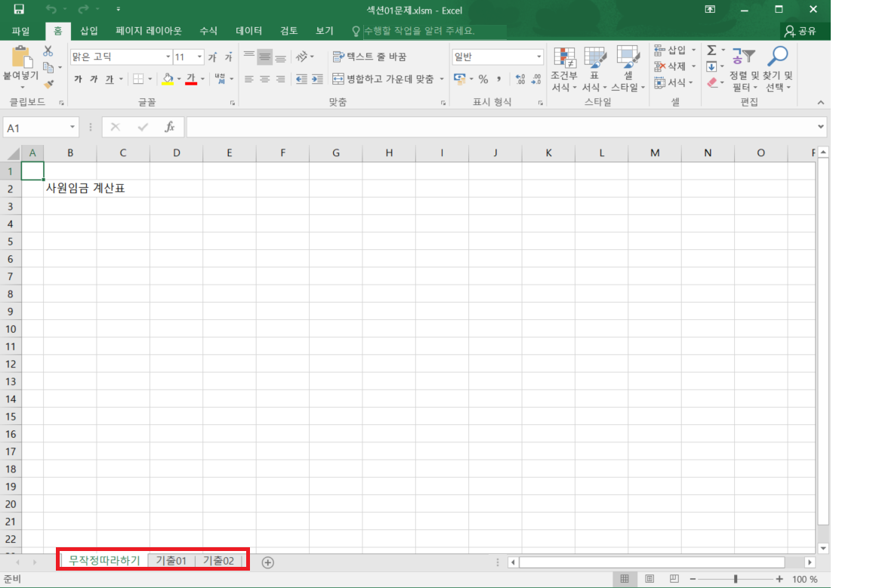Decrease indent icon in alignment group

pyautogui.click(x=301, y=79)
